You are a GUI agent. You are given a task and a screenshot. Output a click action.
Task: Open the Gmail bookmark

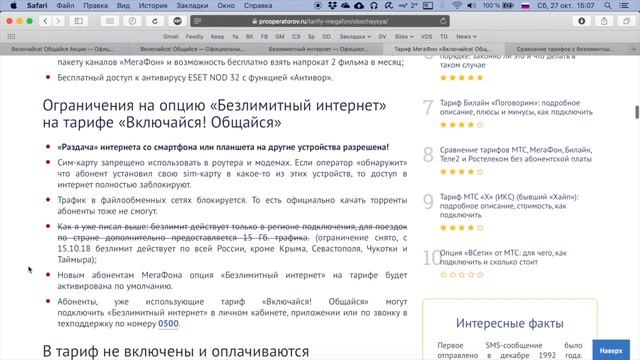tap(171, 36)
